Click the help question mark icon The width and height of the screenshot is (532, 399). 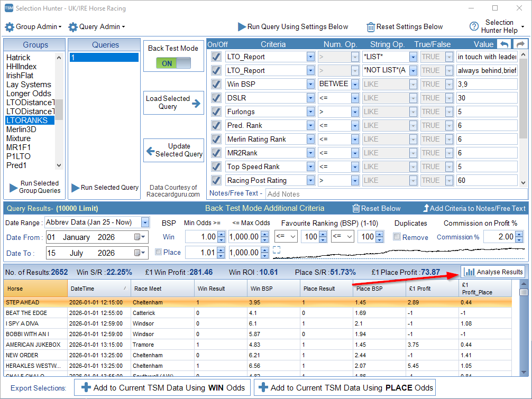(x=474, y=26)
